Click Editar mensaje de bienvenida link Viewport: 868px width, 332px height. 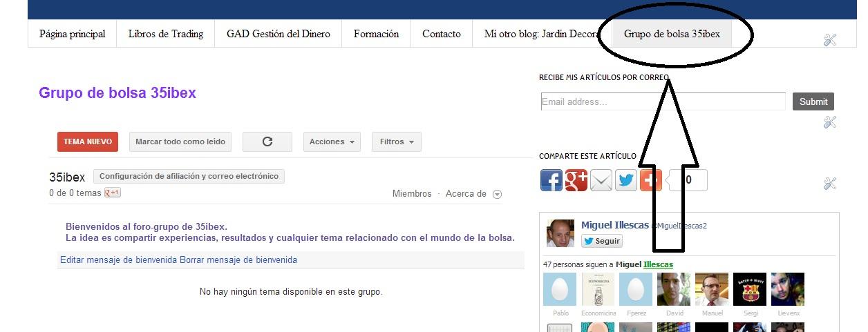(x=118, y=260)
